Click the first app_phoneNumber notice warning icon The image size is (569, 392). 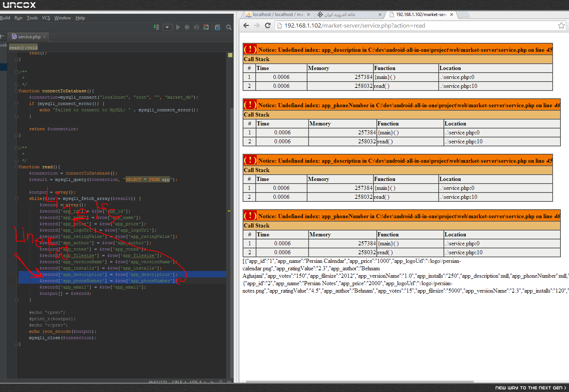pos(250,105)
